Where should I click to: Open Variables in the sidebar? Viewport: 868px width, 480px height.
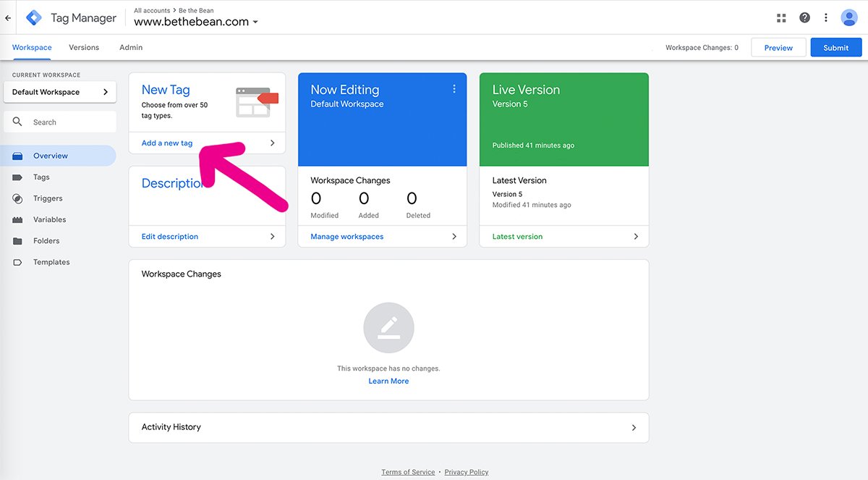point(58,219)
